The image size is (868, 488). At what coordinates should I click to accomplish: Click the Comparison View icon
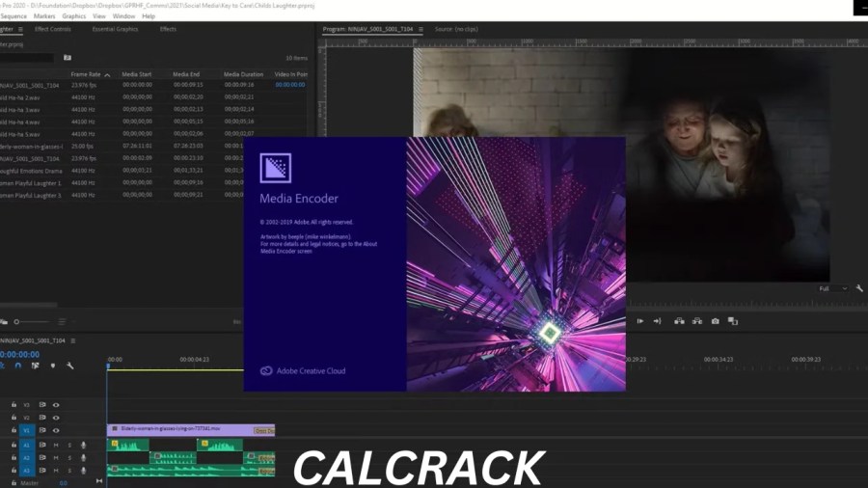pyautogui.click(x=733, y=321)
